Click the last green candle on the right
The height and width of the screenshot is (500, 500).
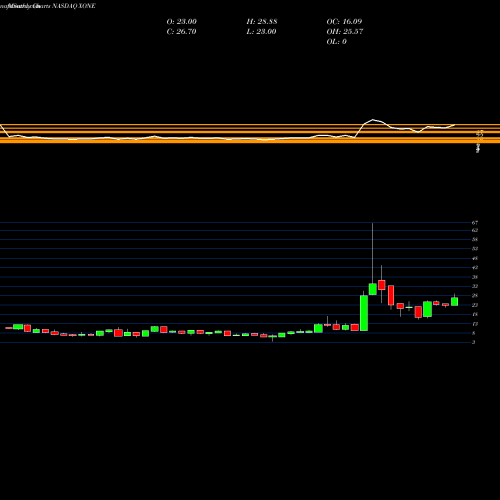point(454,302)
